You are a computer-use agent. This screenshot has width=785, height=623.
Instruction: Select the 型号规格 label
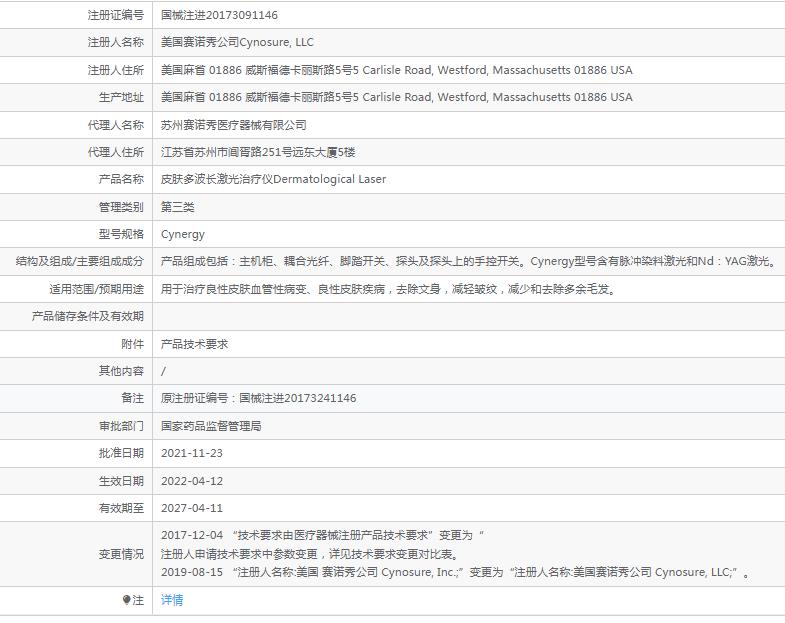(x=121, y=234)
